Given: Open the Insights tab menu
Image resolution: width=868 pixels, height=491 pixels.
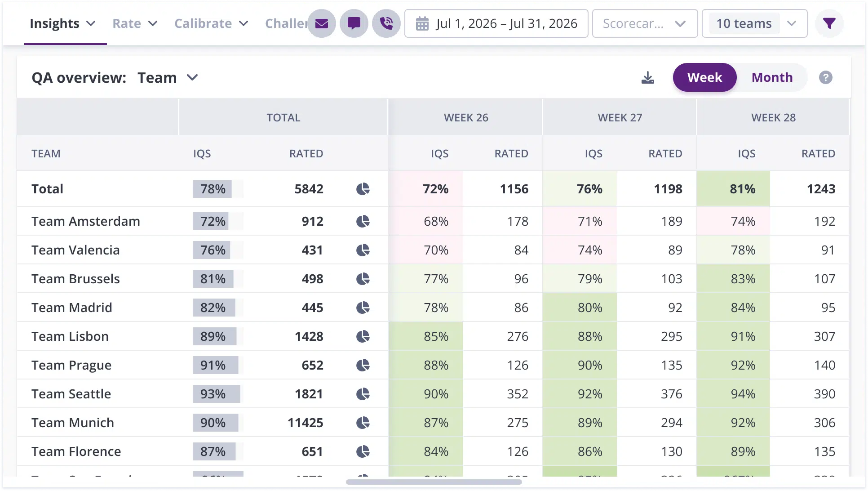Looking at the screenshot, I should (62, 23).
